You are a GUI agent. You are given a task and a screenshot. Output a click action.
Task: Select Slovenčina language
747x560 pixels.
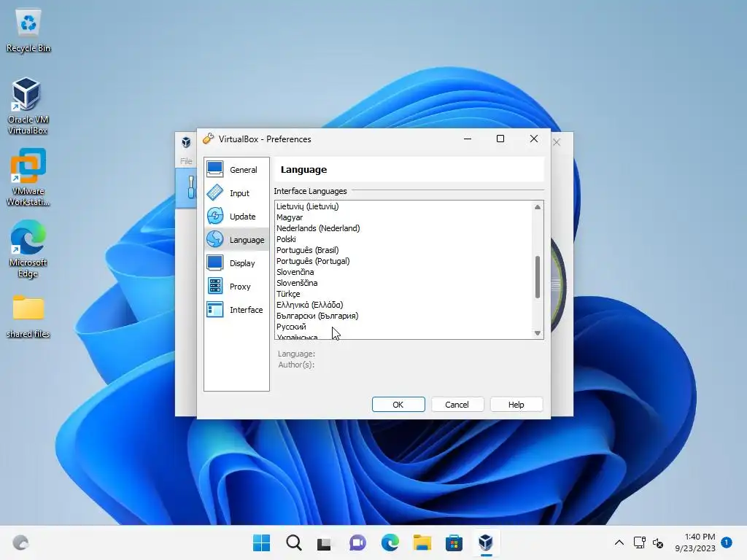tap(295, 272)
